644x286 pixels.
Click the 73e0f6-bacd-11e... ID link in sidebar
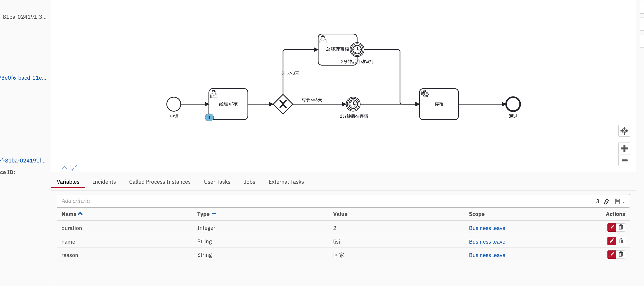tap(23, 78)
